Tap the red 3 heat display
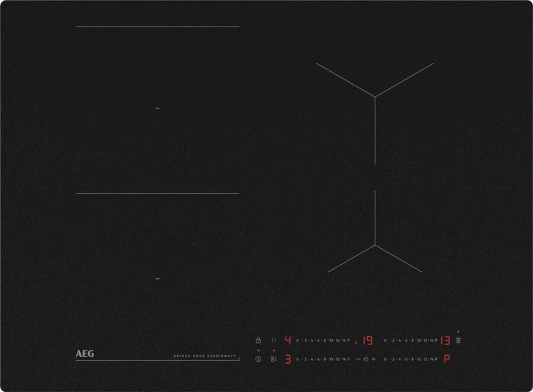 [x=288, y=359]
